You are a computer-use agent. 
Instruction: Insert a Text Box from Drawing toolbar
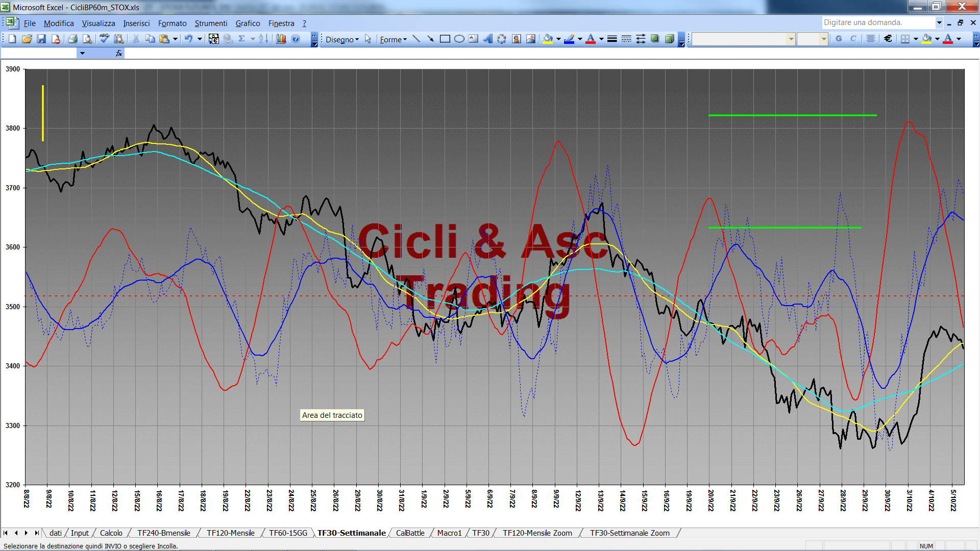coord(473,39)
